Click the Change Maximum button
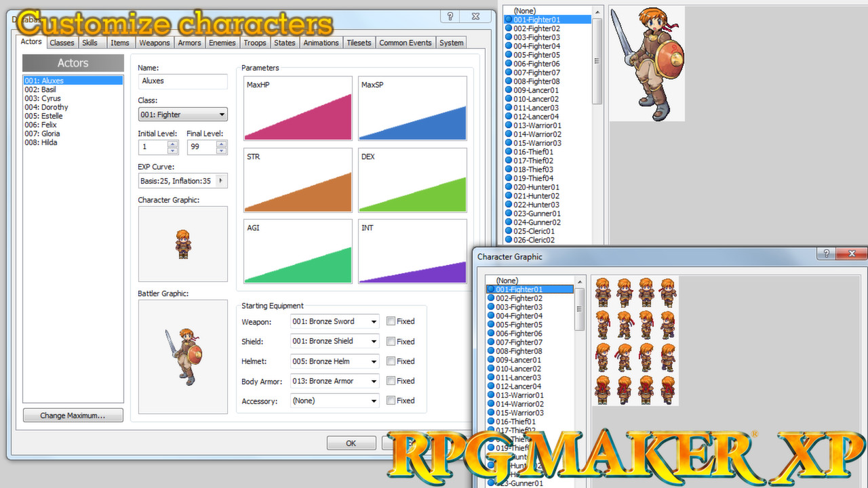The image size is (868, 488). coord(73,415)
